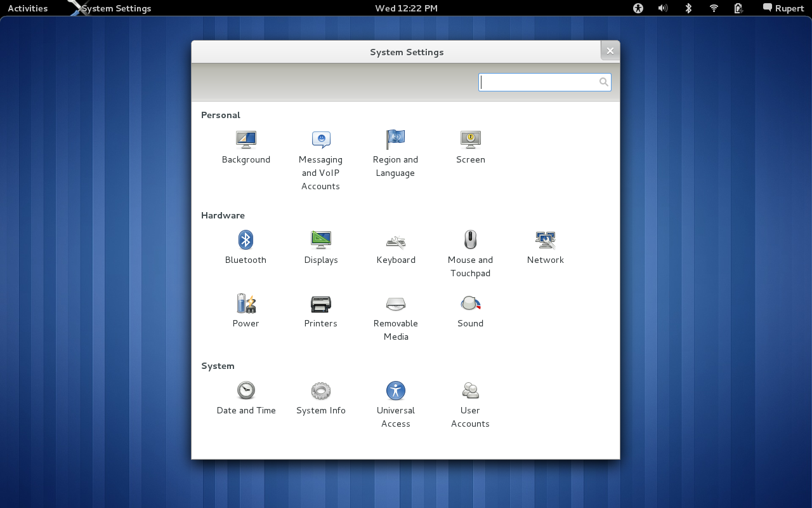Open the Activities overview

pyautogui.click(x=27, y=8)
